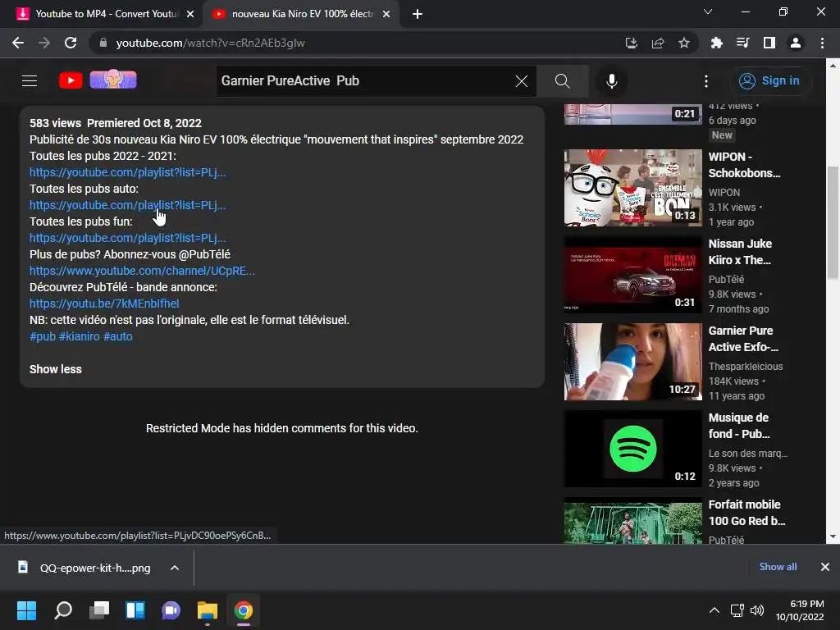
Task: Open Chrome's three-dot menu
Action: click(x=822, y=43)
